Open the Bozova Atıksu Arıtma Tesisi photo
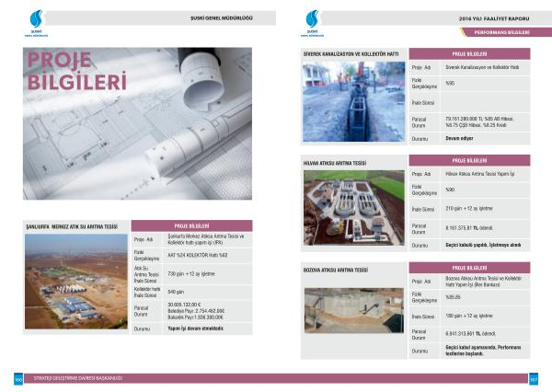Screen dimensions: 552x392 point(352,317)
